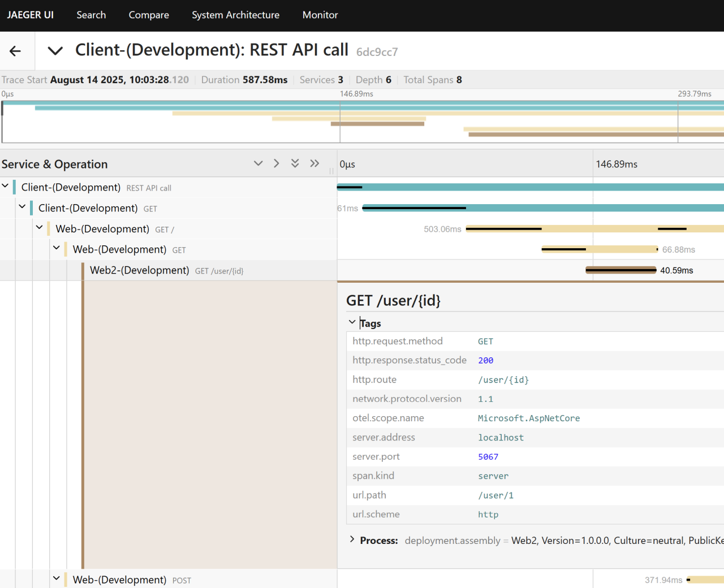Open the Compare page
724x588 pixels.
(149, 15)
